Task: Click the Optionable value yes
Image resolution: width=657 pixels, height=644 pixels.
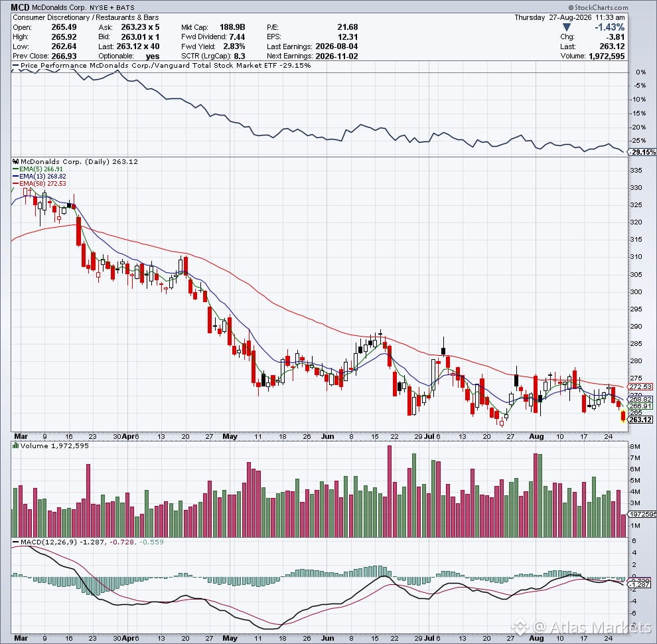Action: tap(153, 56)
